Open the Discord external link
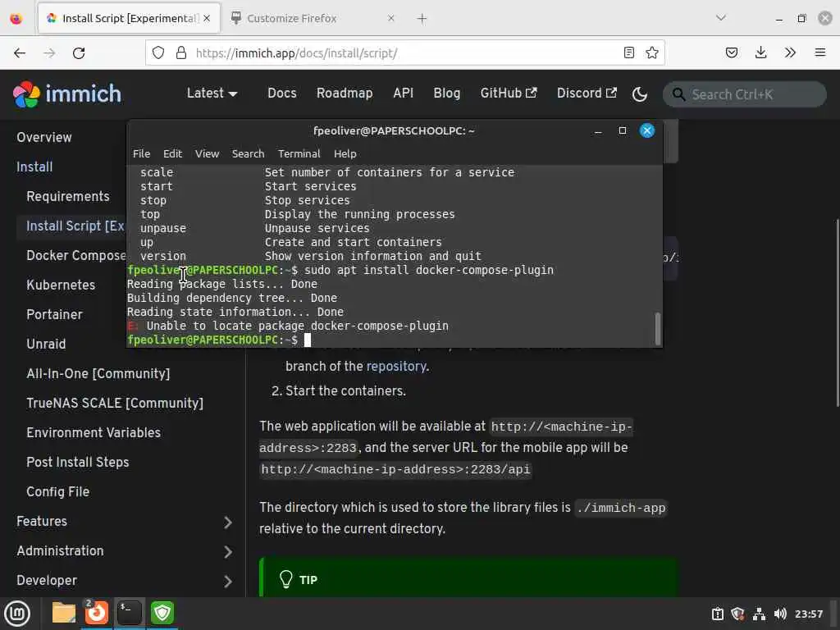The height and width of the screenshot is (630, 840). (587, 94)
